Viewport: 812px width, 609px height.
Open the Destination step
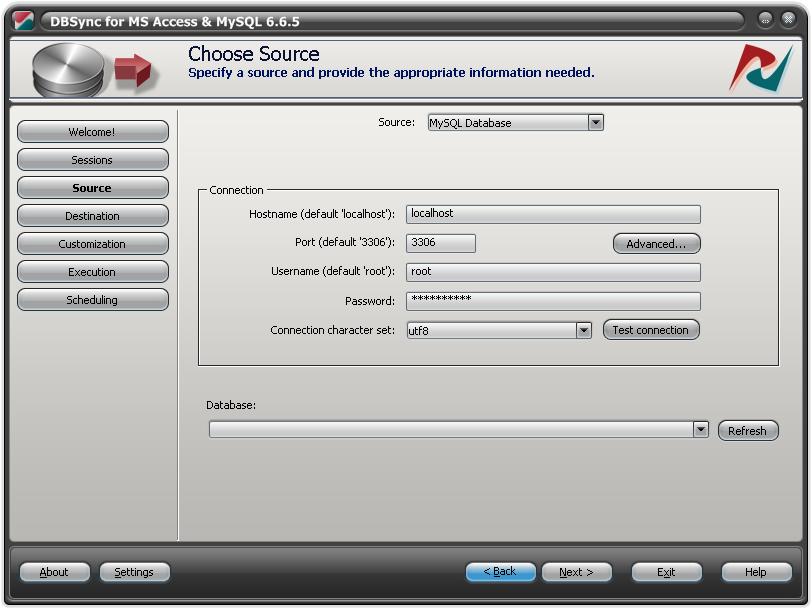93,215
